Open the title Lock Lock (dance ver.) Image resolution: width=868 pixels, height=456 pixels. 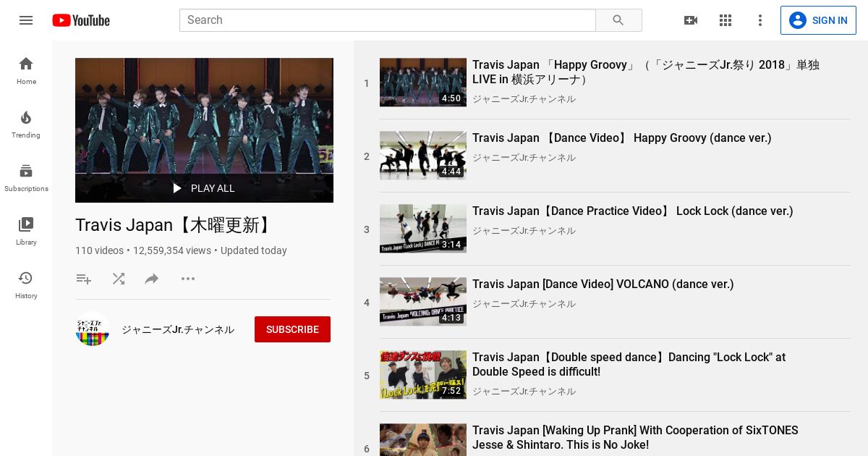(x=633, y=211)
